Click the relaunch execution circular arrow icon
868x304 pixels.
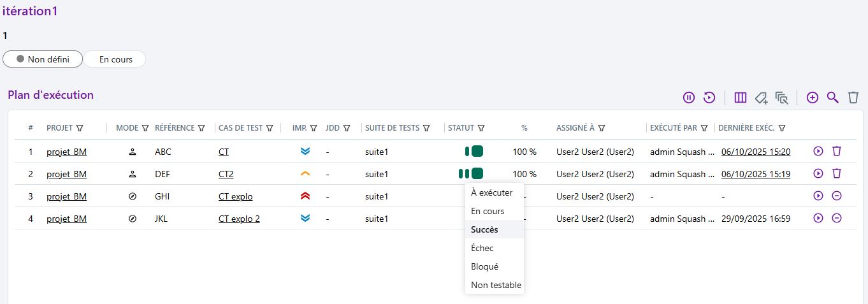709,98
